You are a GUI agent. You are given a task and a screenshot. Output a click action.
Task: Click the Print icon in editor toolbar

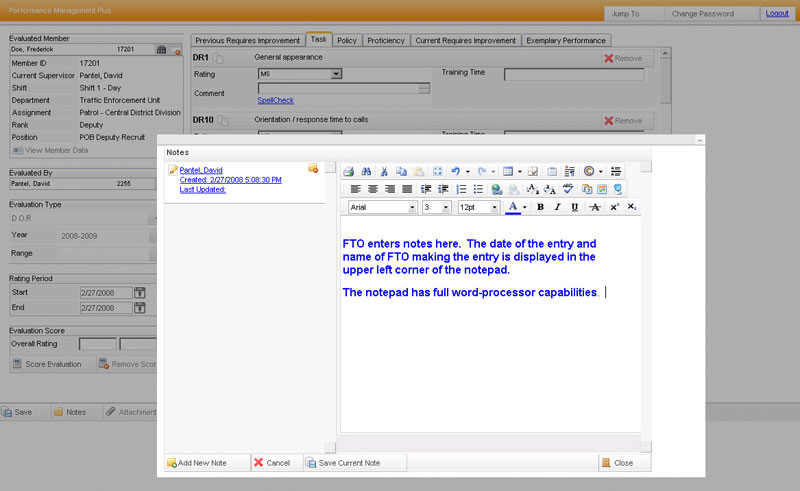click(348, 171)
